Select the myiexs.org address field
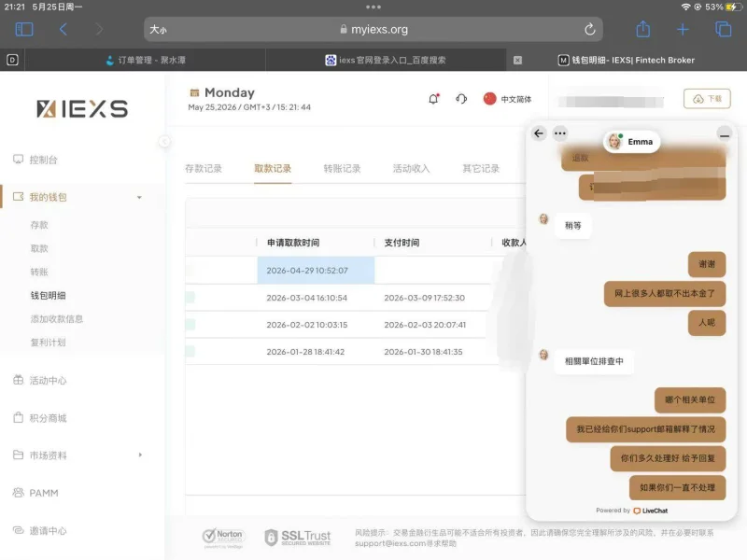This screenshot has height=560, width=747. pos(373,30)
